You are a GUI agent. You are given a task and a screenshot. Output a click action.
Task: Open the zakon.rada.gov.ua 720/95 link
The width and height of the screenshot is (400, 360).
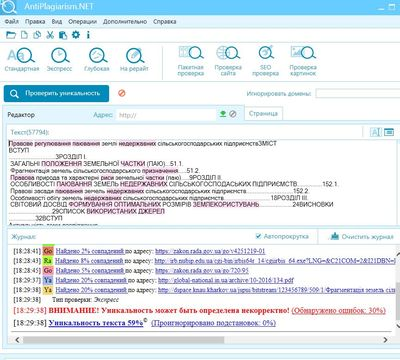coord(202,270)
